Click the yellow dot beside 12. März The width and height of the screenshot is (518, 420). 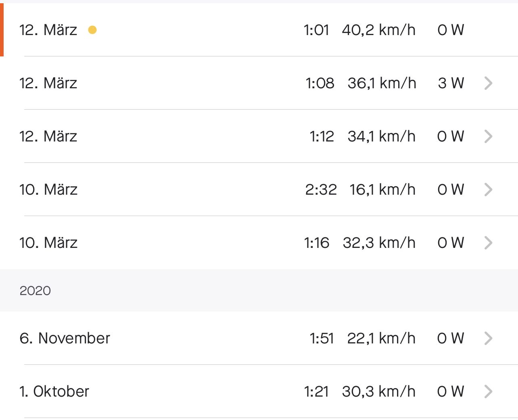point(92,30)
